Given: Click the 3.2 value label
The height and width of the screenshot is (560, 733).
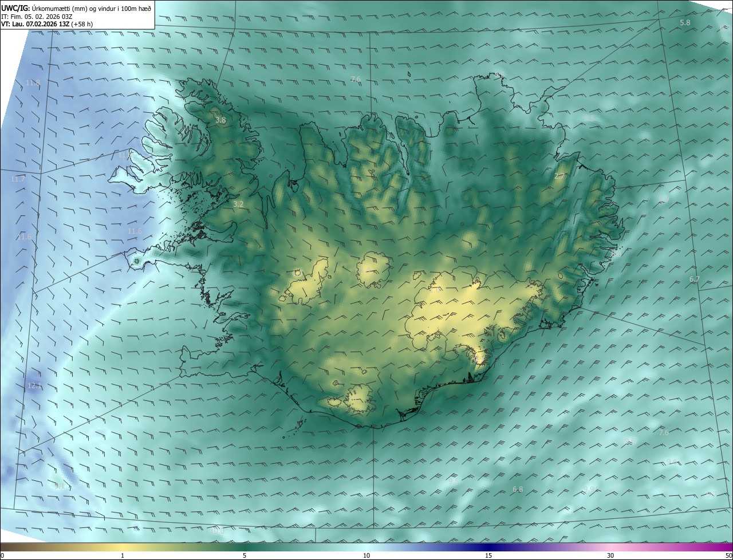Looking at the screenshot, I should (238, 204).
